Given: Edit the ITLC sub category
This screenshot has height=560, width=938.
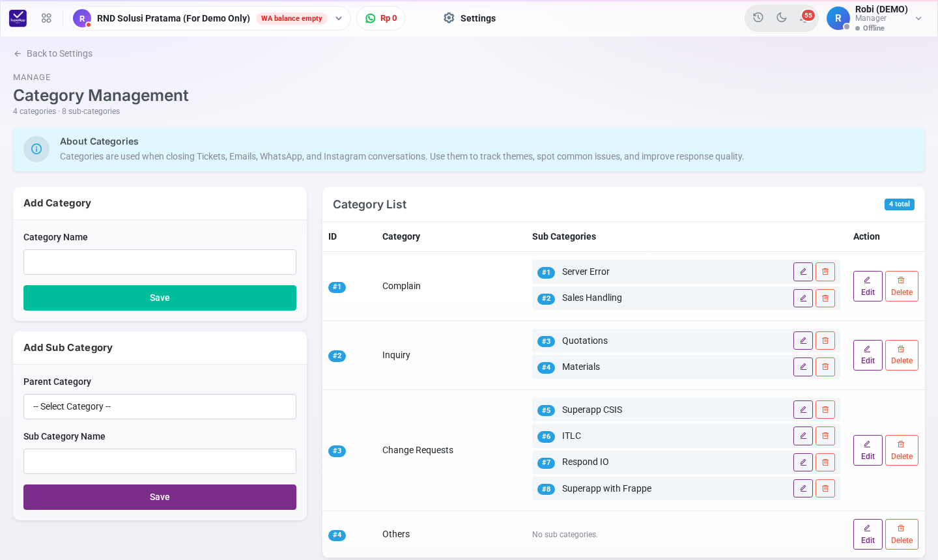Looking at the screenshot, I should pyautogui.click(x=803, y=436).
